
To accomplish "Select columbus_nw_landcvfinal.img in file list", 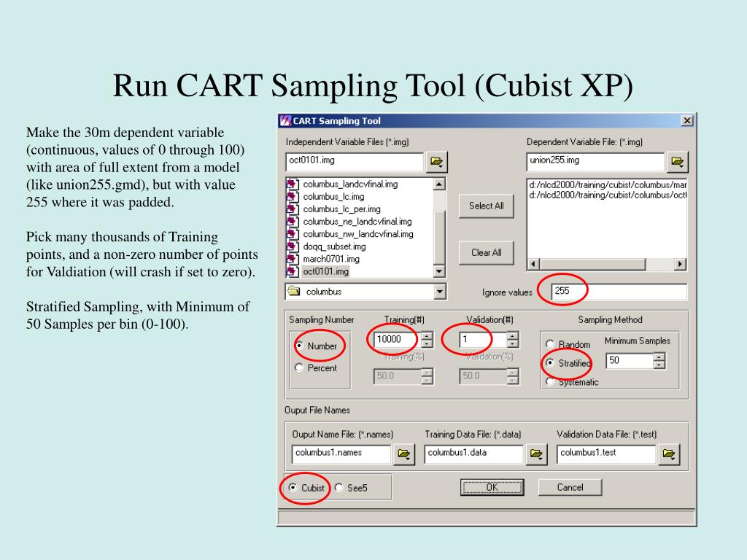I will pyautogui.click(x=358, y=234).
